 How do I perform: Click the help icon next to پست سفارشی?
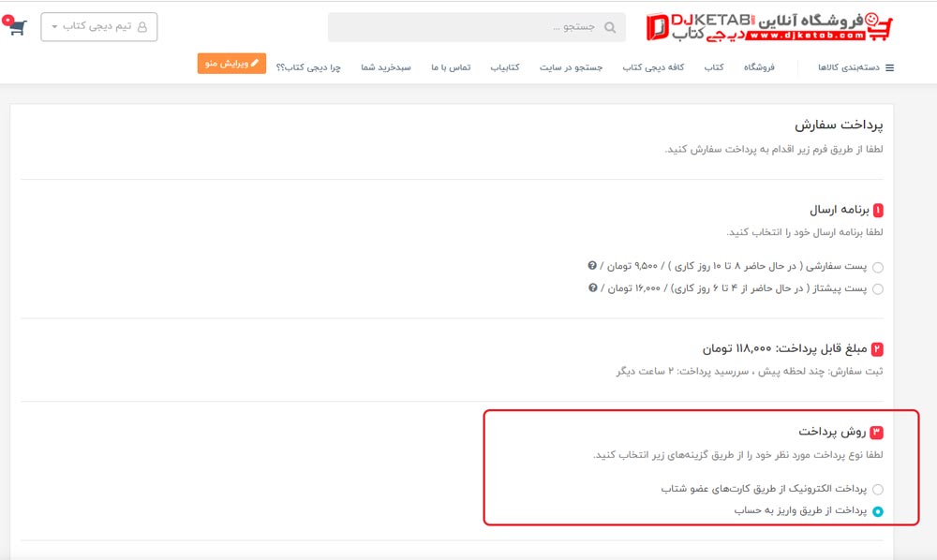[x=592, y=265]
